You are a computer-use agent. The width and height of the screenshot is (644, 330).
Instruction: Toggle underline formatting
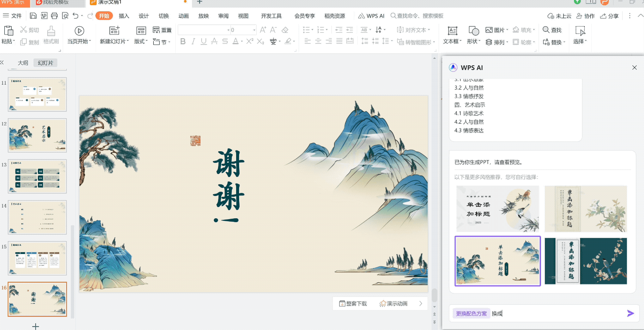(203, 41)
